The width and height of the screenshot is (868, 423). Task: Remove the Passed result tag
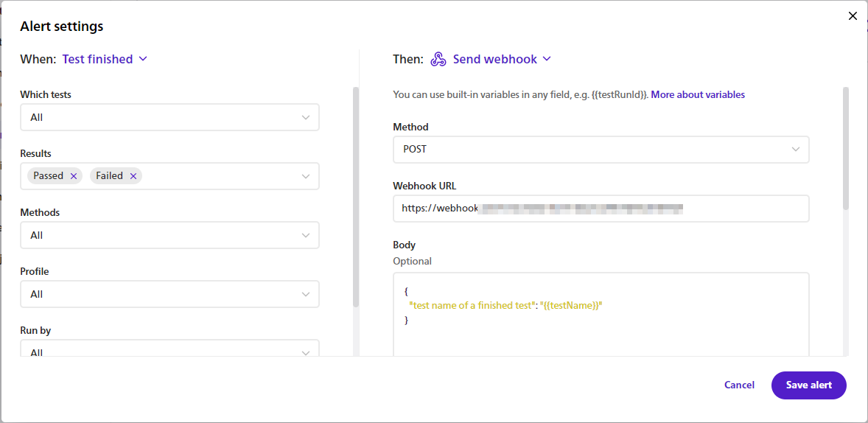coord(73,176)
